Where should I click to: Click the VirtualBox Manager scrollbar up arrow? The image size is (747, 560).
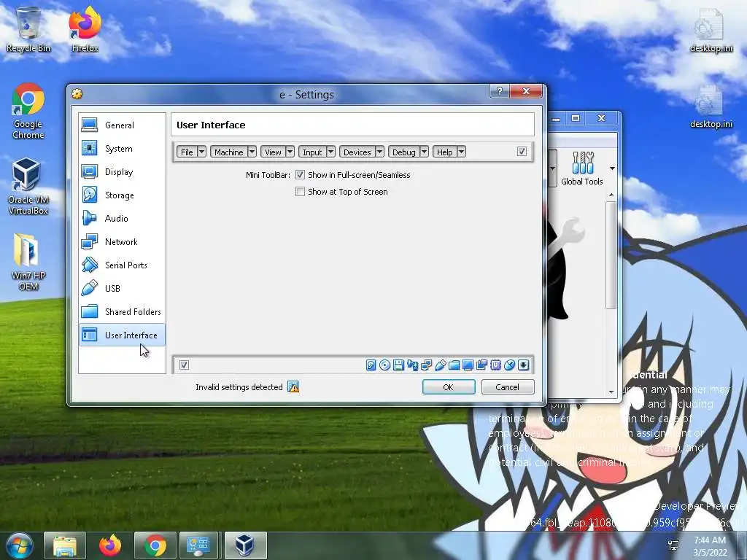tap(612, 195)
